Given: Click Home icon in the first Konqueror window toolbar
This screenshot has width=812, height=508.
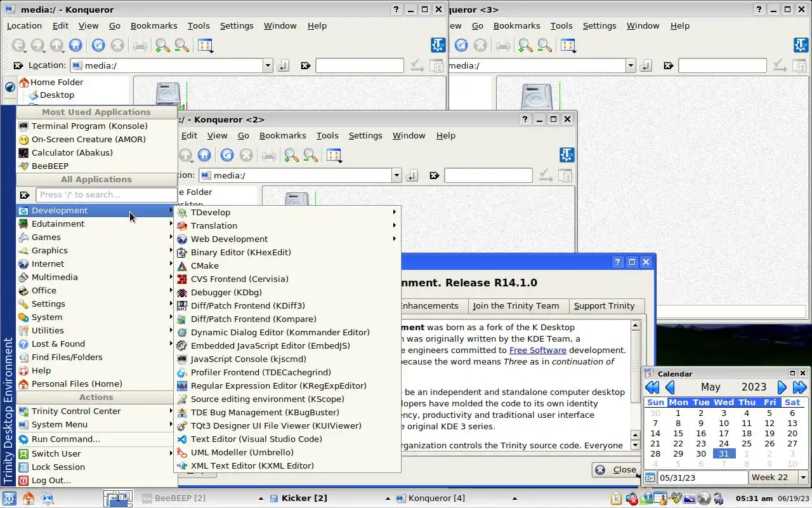Looking at the screenshot, I should [75, 45].
